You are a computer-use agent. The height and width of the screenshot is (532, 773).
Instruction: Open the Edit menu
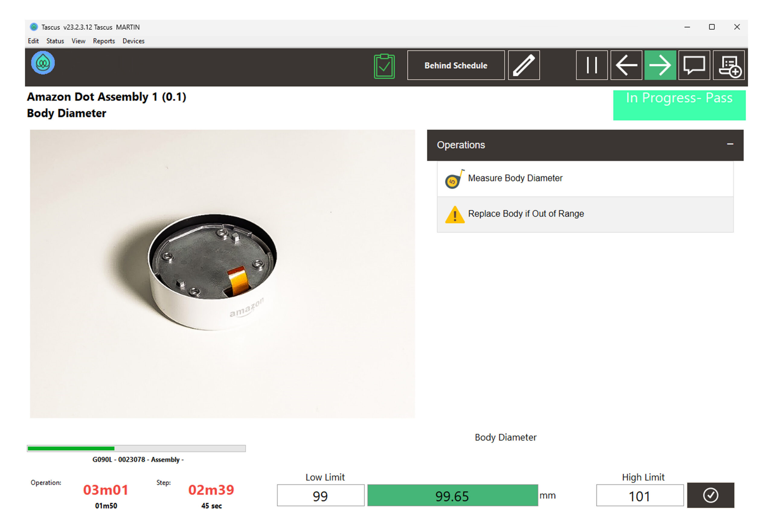coord(33,41)
